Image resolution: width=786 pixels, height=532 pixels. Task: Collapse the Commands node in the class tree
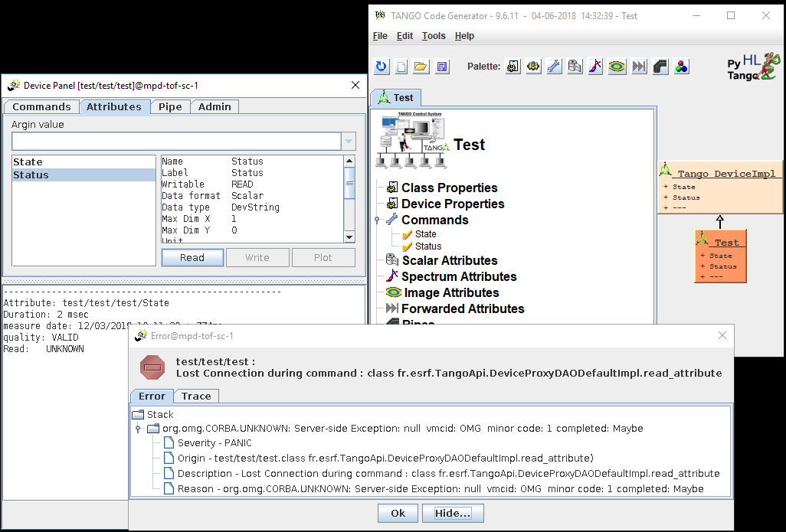coord(377,220)
